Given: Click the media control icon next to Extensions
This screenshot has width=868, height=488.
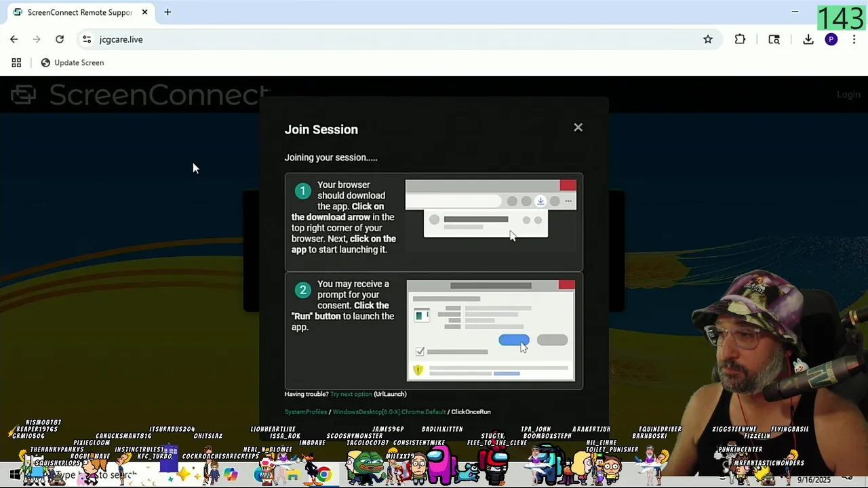Looking at the screenshot, I should [774, 39].
